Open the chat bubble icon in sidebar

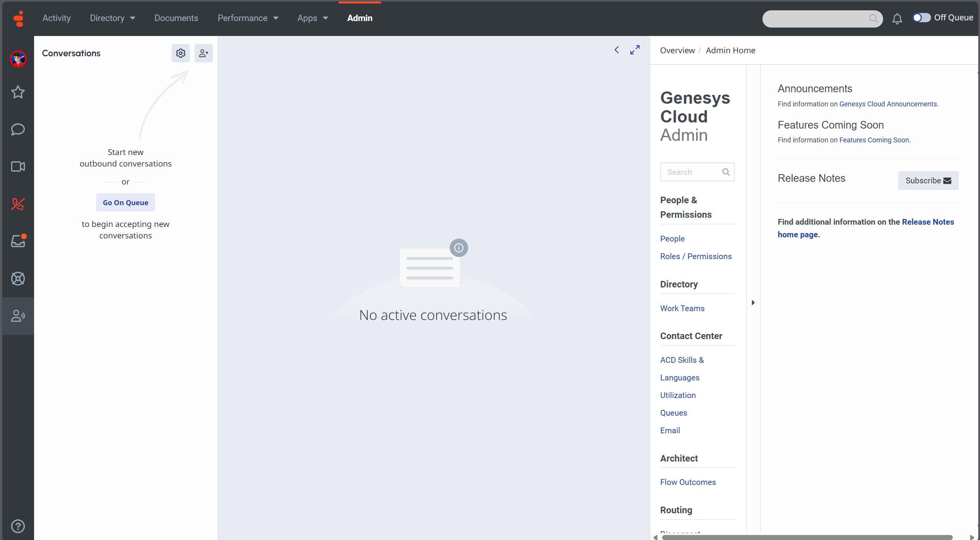18,129
